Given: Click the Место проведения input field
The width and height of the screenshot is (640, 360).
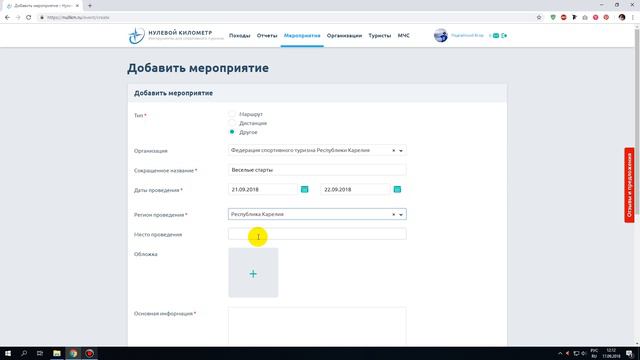Looking at the screenshot, I should tap(317, 234).
